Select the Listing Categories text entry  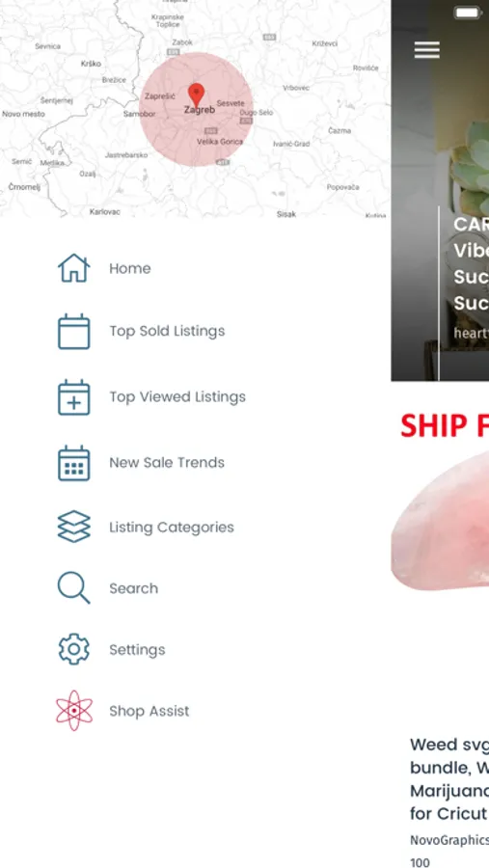tap(172, 528)
